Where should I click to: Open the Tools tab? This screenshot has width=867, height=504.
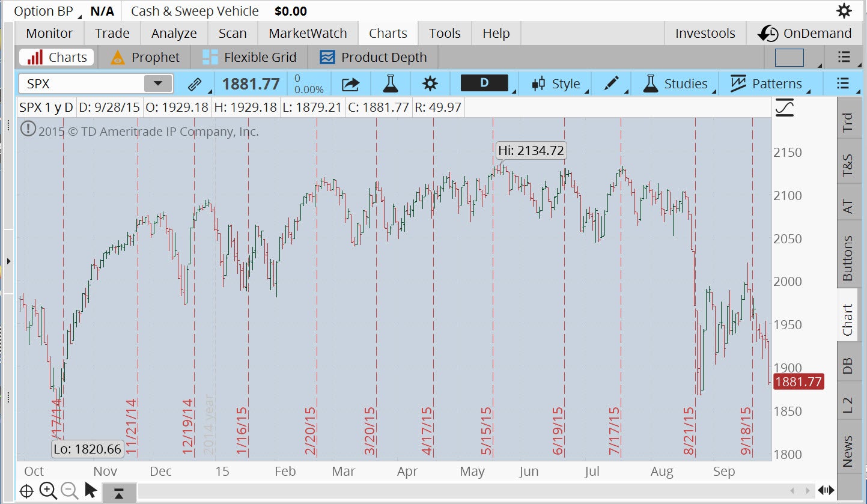(x=445, y=34)
